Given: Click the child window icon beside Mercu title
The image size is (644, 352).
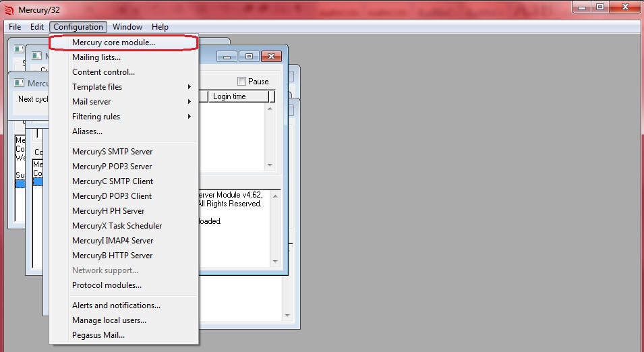Looking at the screenshot, I should point(19,83).
